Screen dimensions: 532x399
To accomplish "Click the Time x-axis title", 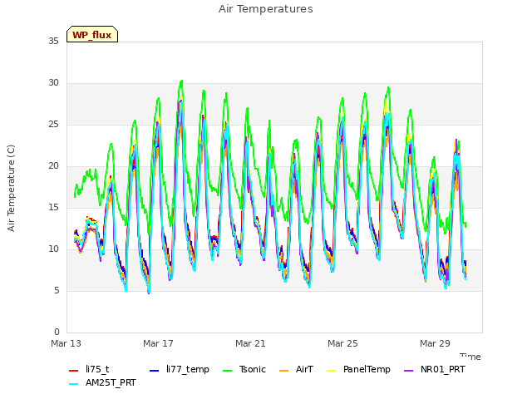I will click(470, 357).
